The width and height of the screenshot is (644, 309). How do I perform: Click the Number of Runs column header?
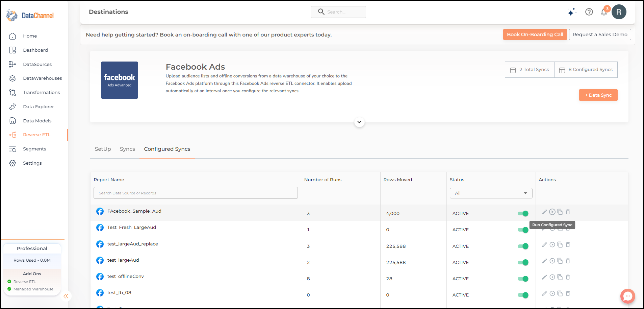(323, 180)
